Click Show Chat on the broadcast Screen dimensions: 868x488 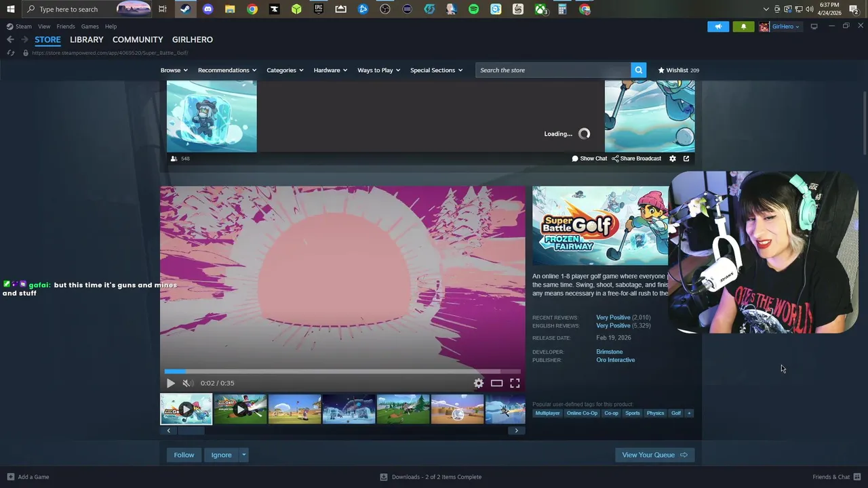589,159
